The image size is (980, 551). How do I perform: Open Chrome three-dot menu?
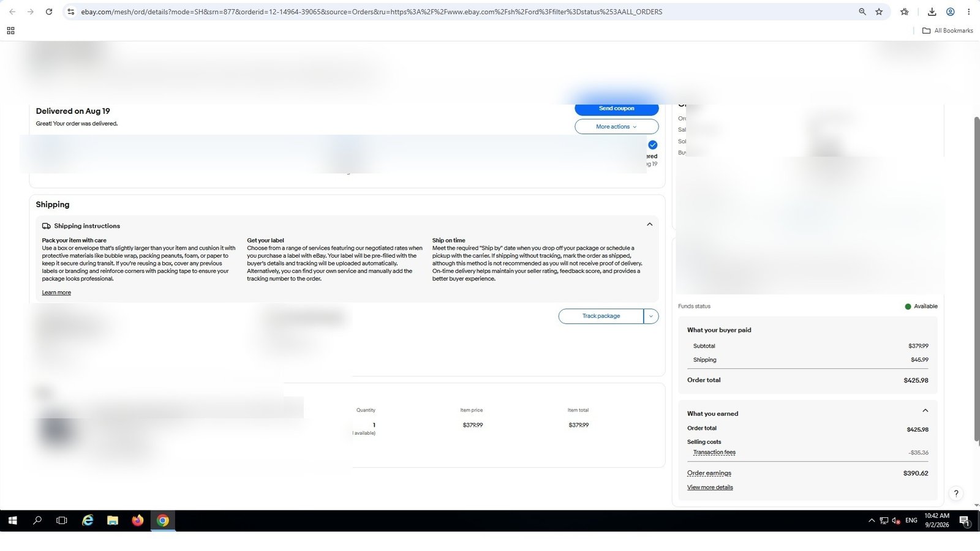tap(968, 12)
